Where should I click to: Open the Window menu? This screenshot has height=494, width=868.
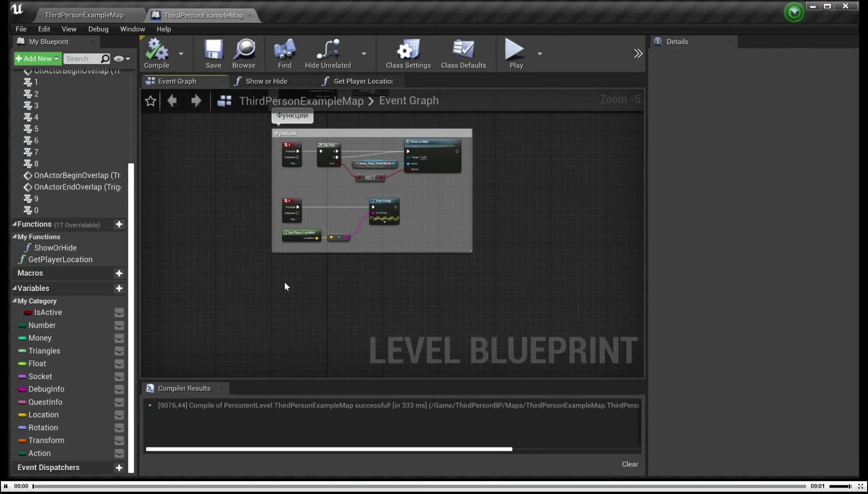[132, 29]
